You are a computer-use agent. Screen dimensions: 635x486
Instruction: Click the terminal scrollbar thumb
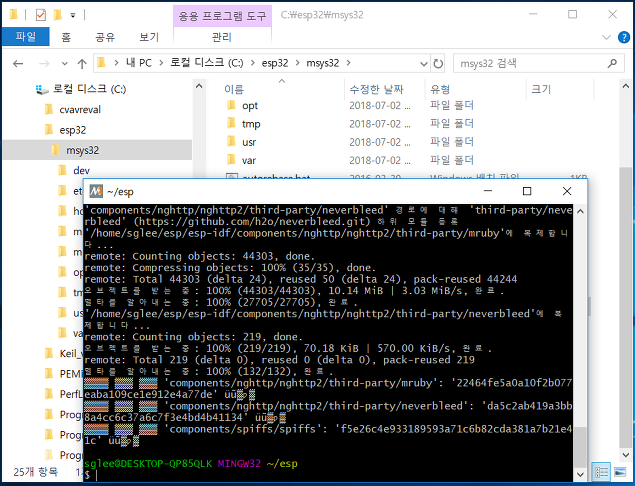pos(580,447)
